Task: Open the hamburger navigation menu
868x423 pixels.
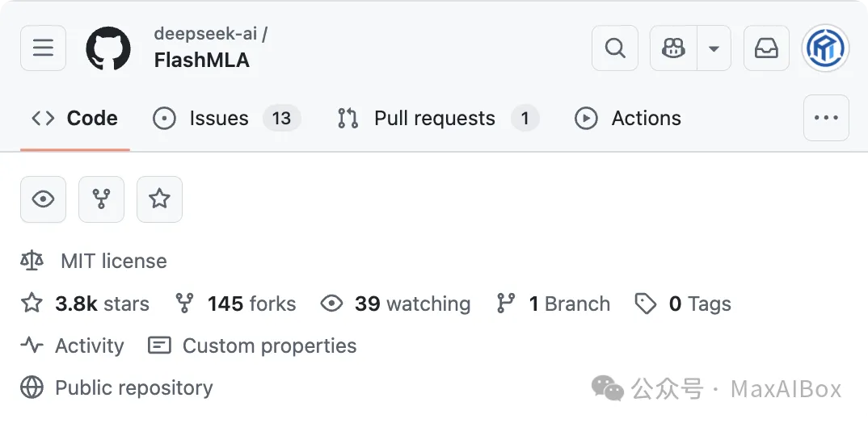Action: pyautogui.click(x=43, y=48)
